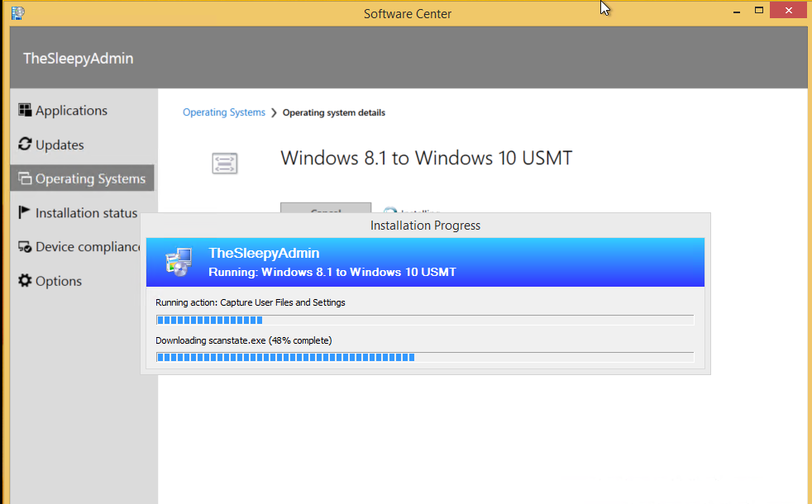Click the Software Center icon in the title bar

[x=17, y=13]
